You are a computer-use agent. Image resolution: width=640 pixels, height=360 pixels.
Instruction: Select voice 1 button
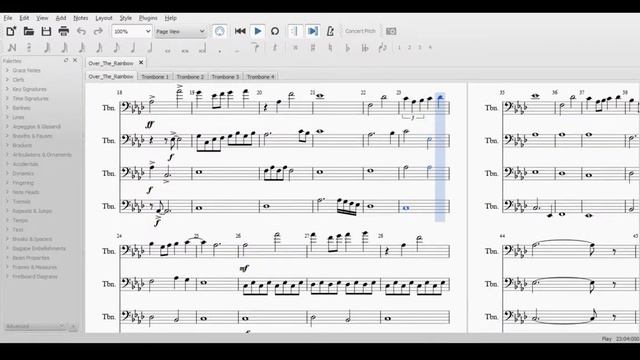[399, 47]
